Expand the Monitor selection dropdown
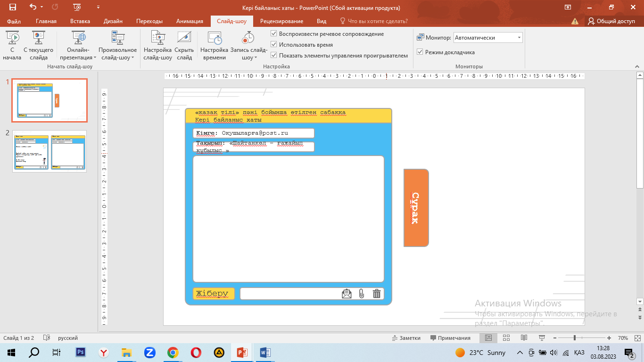The width and height of the screenshot is (644, 362). (519, 38)
